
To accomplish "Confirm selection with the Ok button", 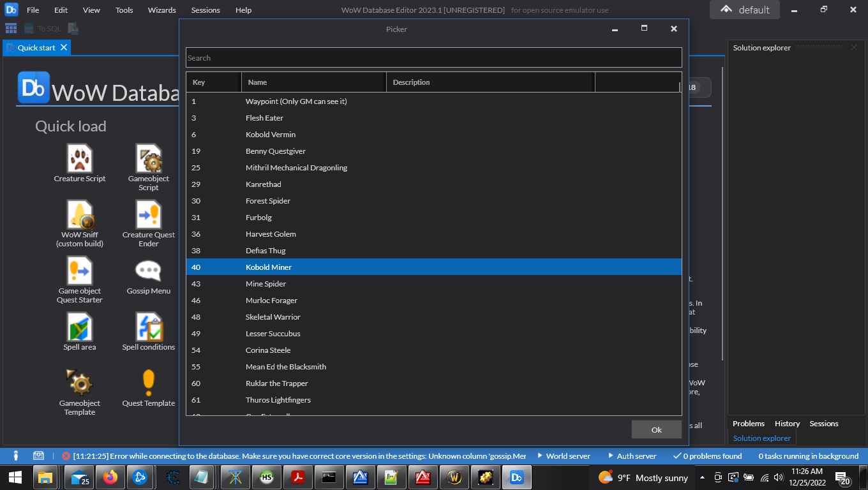I will [656, 429].
